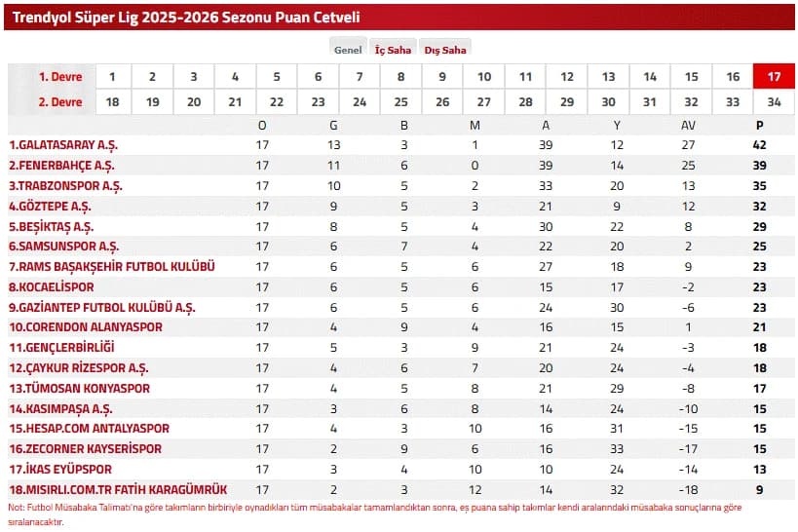Select the Genel tab
The width and height of the screenshot is (798, 532).
(348, 49)
